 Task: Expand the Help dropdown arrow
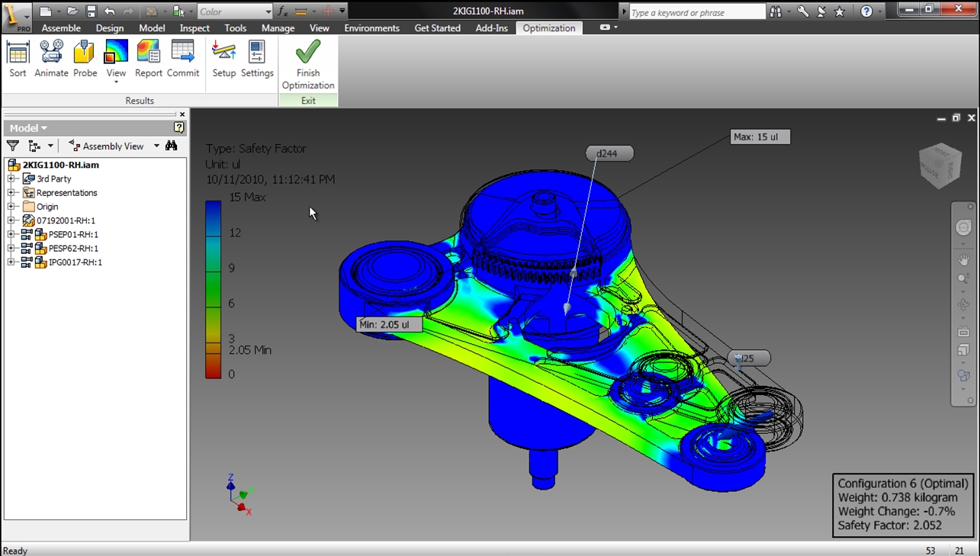click(x=879, y=11)
